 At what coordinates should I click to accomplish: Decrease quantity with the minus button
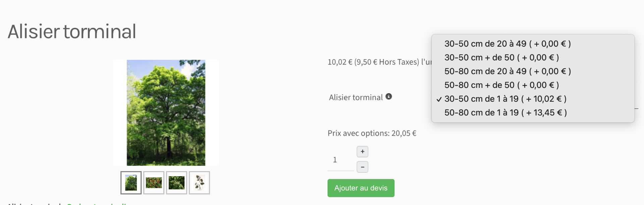click(x=362, y=167)
